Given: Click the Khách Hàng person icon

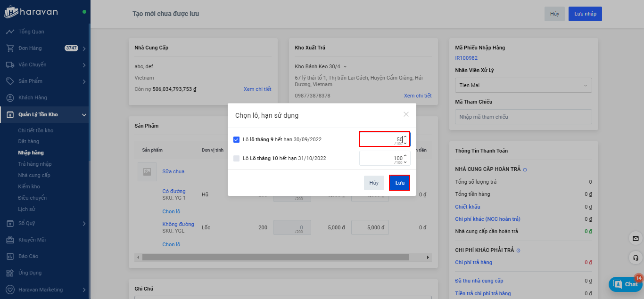Looking at the screenshot, I should (x=10, y=97).
